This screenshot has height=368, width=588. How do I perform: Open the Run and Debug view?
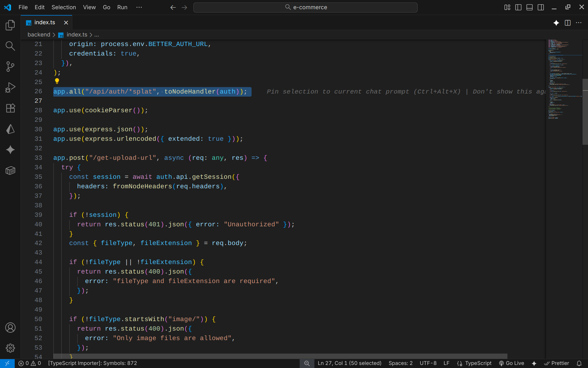click(x=10, y=87)
